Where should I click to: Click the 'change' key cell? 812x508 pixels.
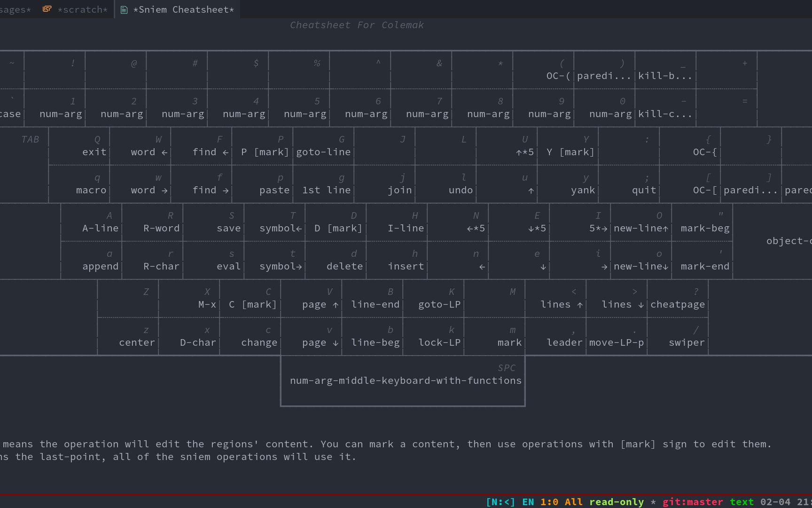coord(250,336)
